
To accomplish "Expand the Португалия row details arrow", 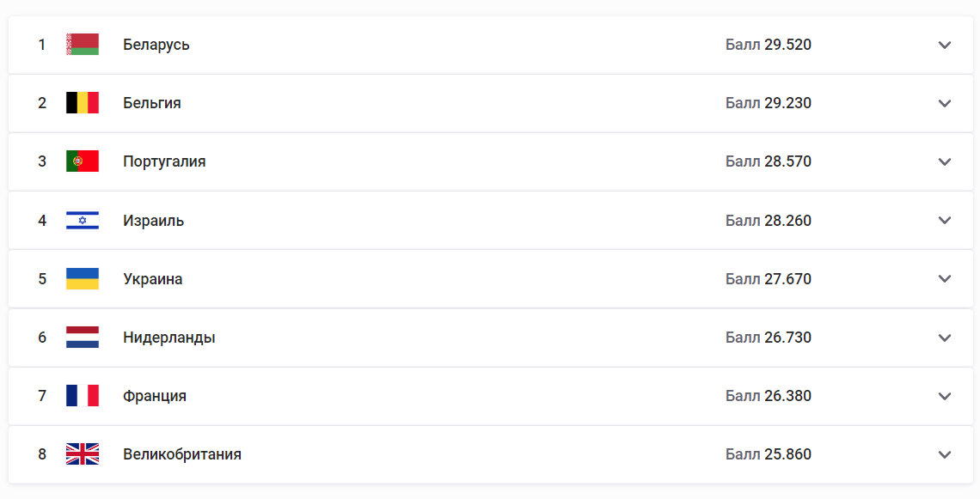I will coord(945,161).
